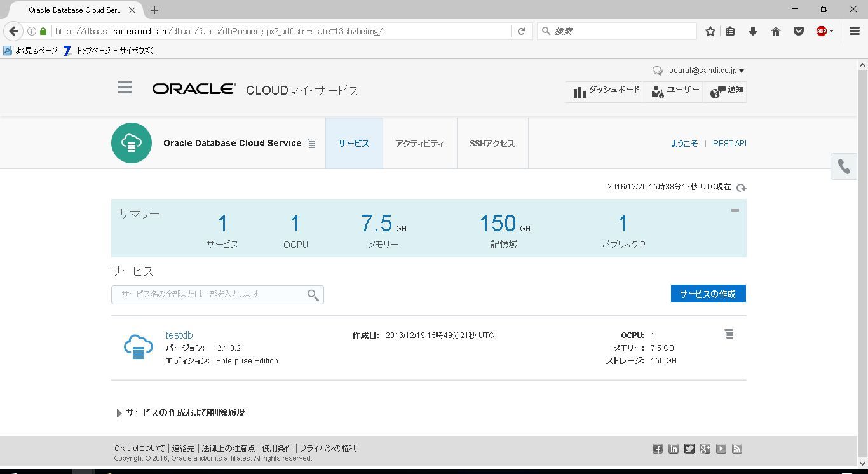Open Oracle's Google+ icon in footer
Screen dimensions: 868x474
(x=705, y=449)
